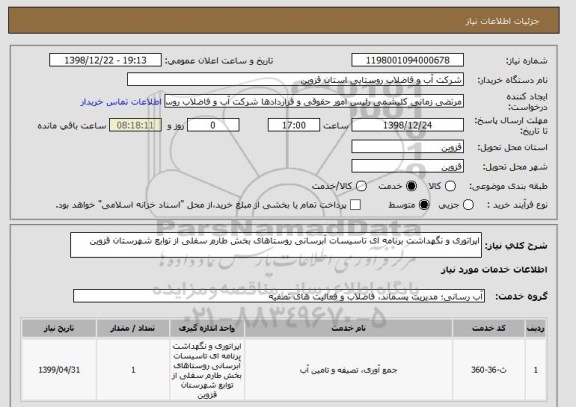Viewport: 576px width, 407px height.
Task: Select the خدمت radio button
Action: [411, 186]
